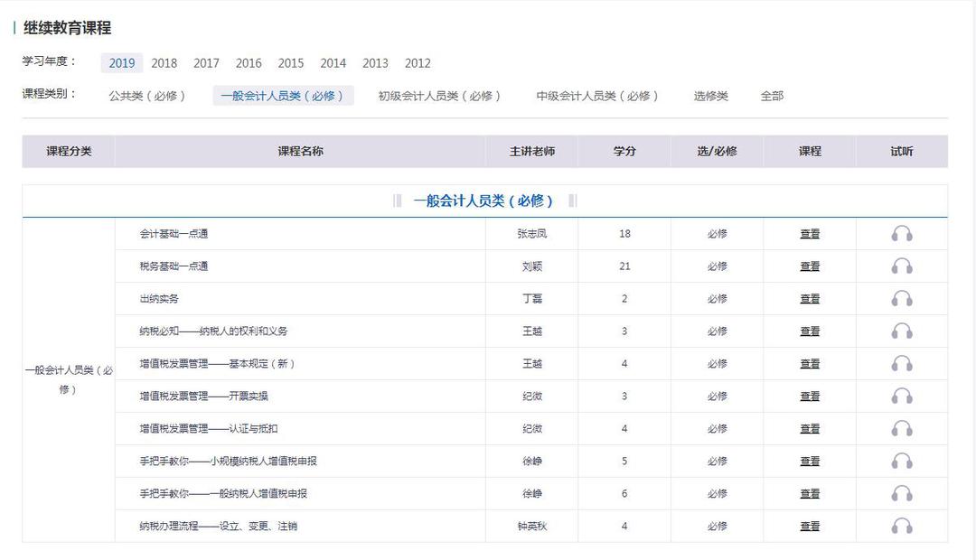Click the 学分 column header

pyautogui.click(x=624, y=151)
